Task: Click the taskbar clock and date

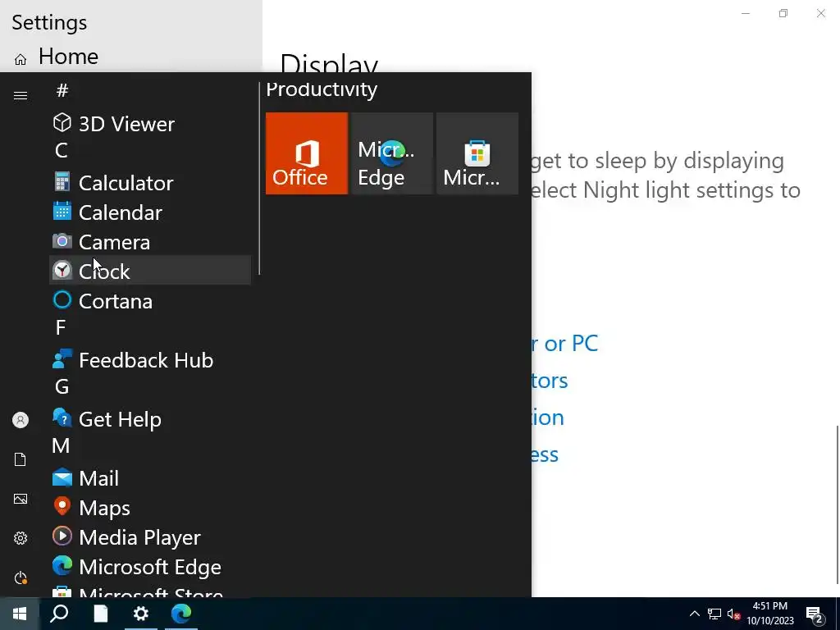Action: click(x=770, y=614)
